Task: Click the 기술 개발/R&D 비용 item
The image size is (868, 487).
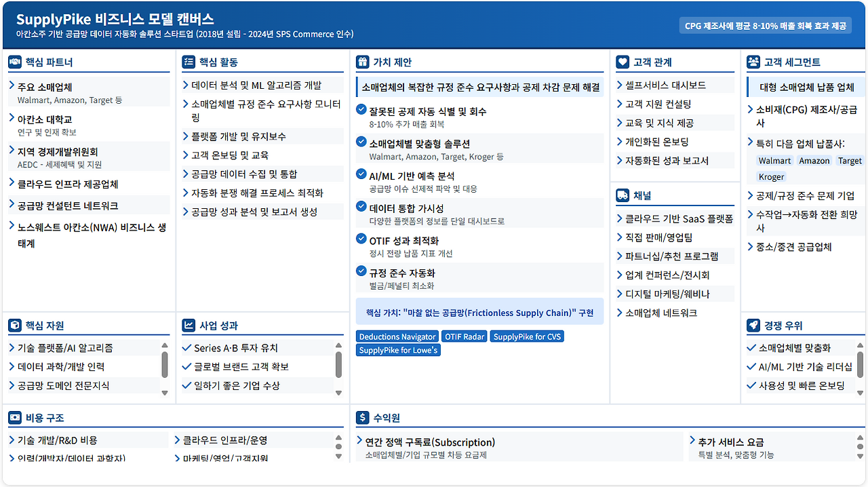Action: point(88,440)
